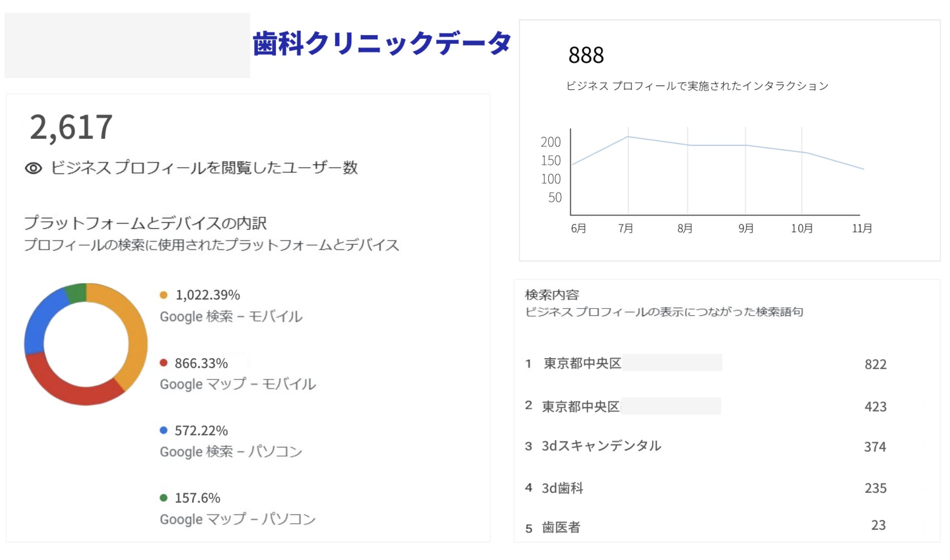Click the 歯科クリニックデータ page title

tap(381, 43)
